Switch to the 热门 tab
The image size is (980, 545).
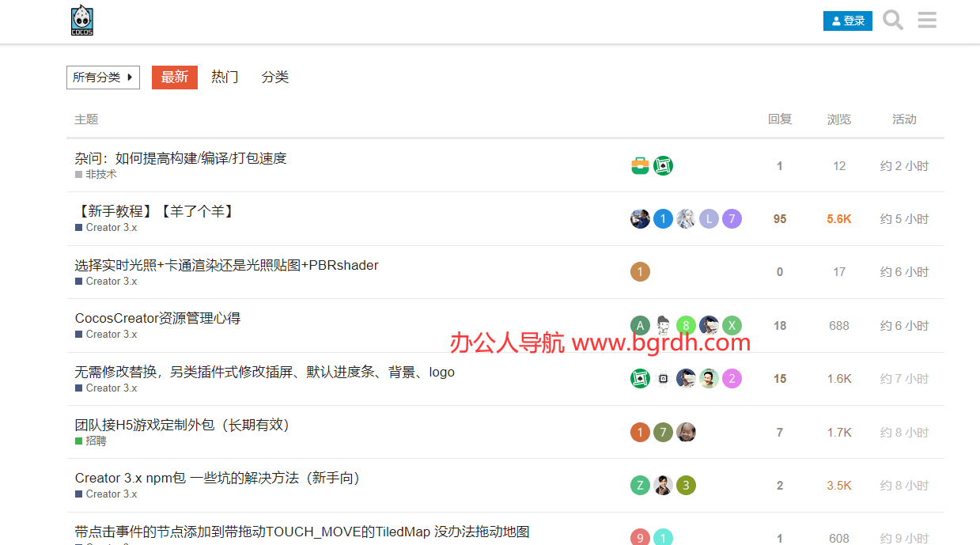225,78
